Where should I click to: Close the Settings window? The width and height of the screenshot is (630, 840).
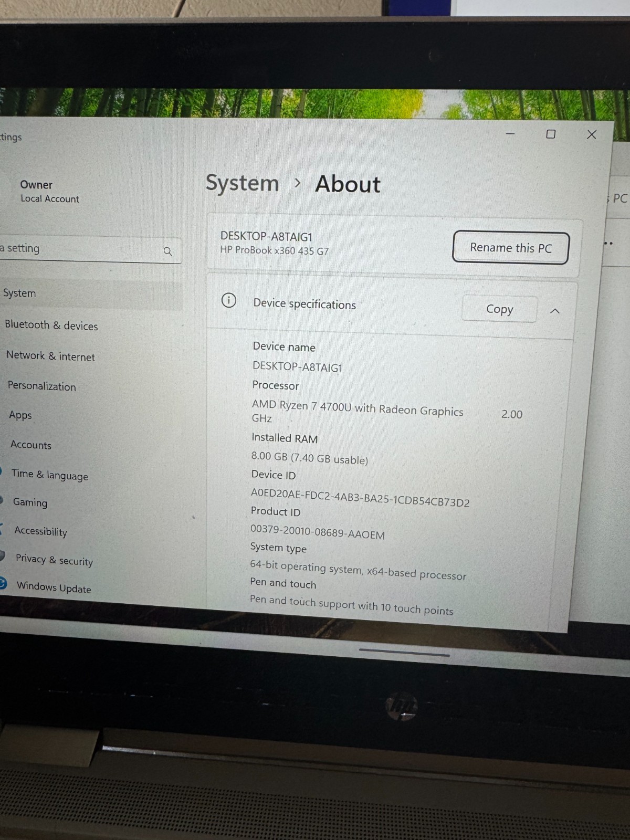[x=592, y=134]
